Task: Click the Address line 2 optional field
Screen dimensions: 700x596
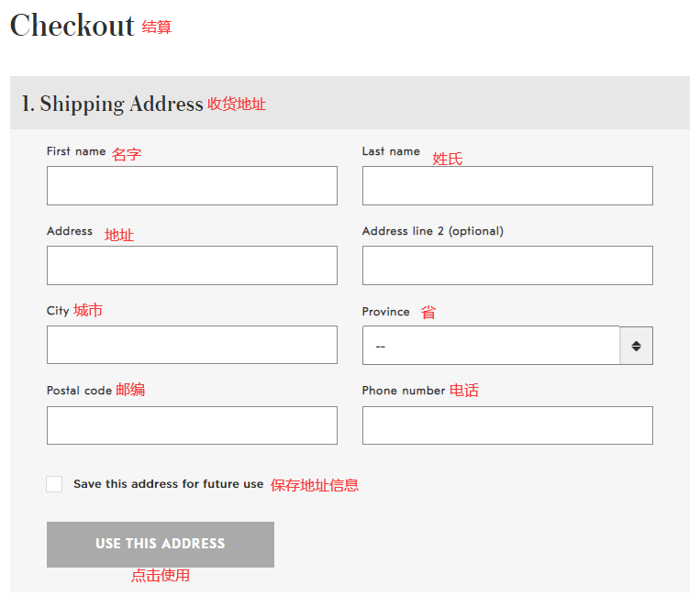Action: tap(507, 265)
